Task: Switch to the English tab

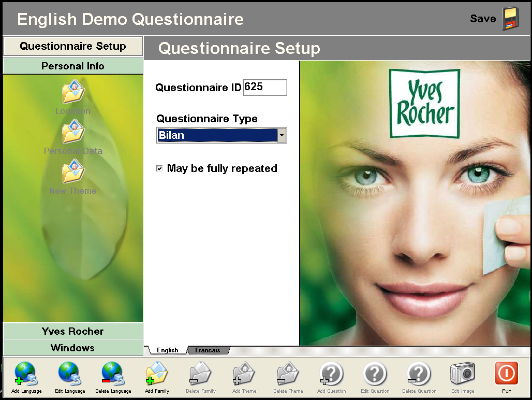Action: (x=167, y=350)
